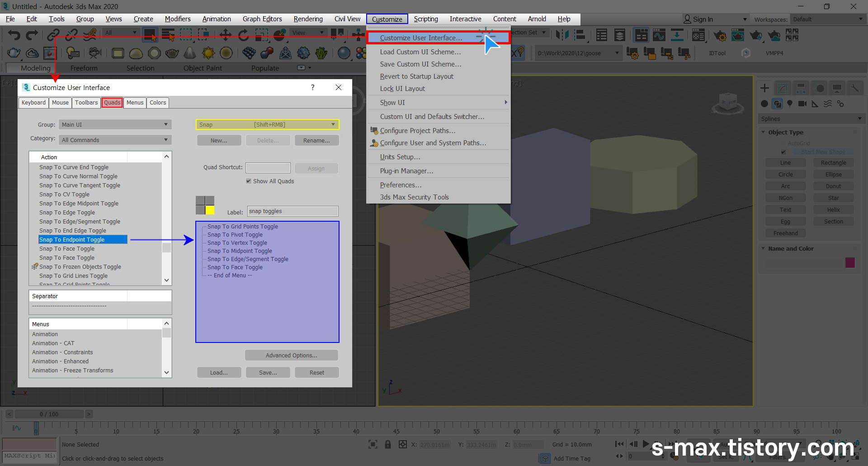This screenshot has width=868, height=466.
Task: Click the Bind to Space Warp icon
Action: click(x=90, y=35)
